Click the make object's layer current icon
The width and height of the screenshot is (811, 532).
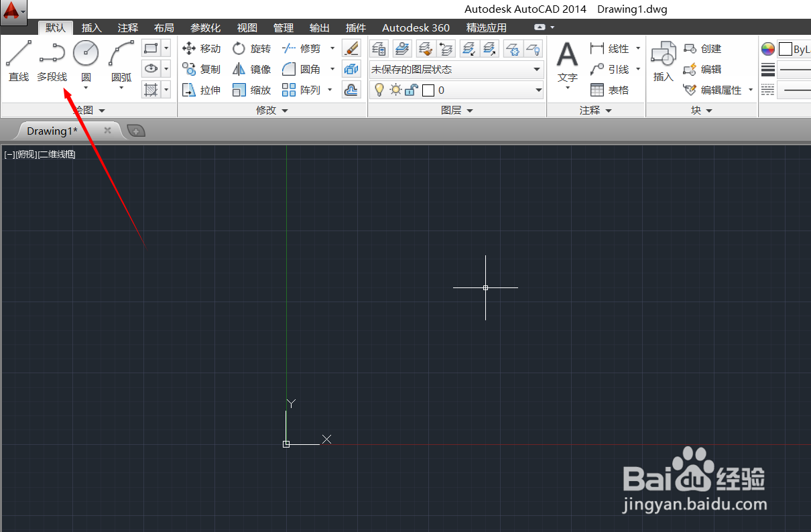pos(402,48)
